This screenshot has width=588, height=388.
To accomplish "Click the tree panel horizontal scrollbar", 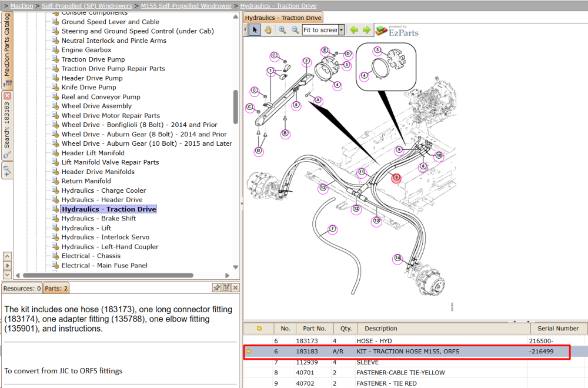I will pyautogui.click(x=108, y=275).
